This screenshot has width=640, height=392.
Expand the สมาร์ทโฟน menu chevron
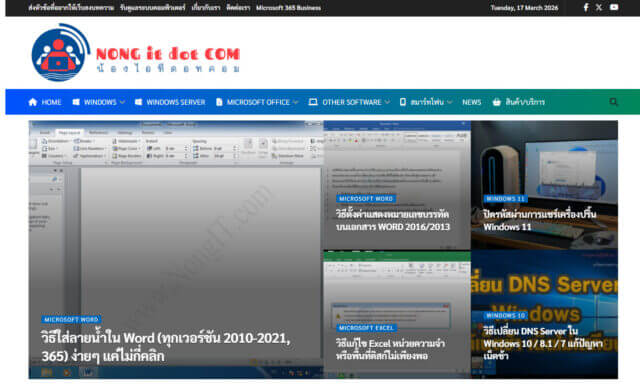[449, 102]
